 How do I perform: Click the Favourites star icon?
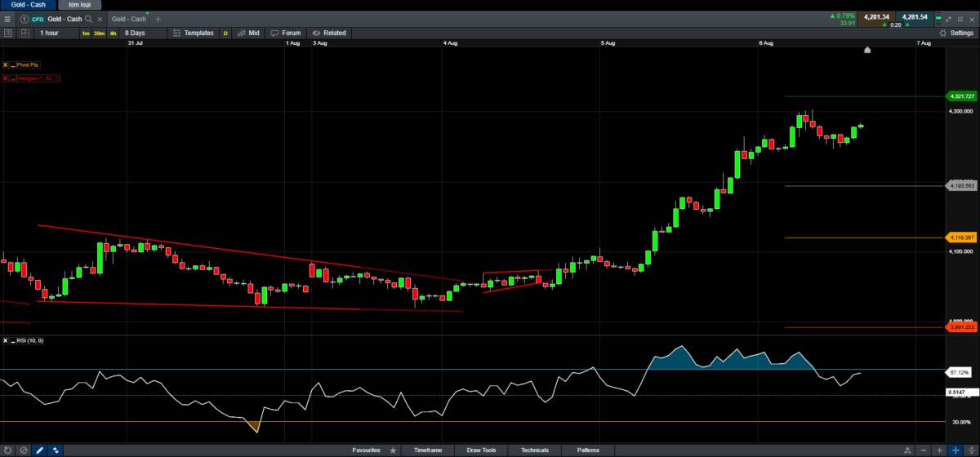point(394,450)
